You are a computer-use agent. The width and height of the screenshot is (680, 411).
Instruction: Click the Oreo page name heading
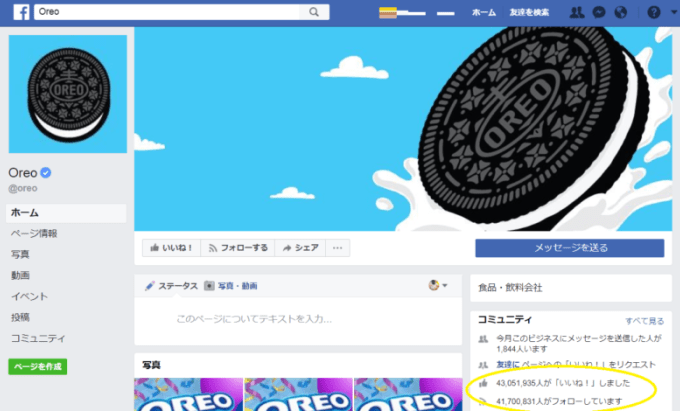(x=23, y=173)
